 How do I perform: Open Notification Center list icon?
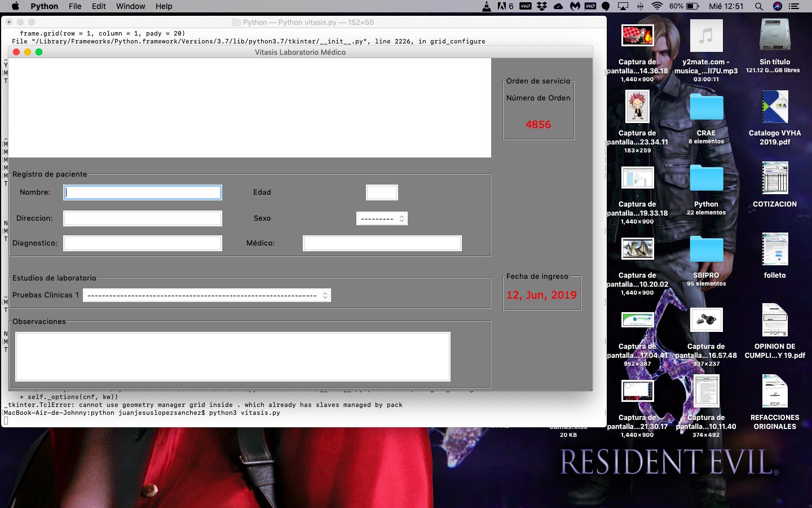point(794,6)
